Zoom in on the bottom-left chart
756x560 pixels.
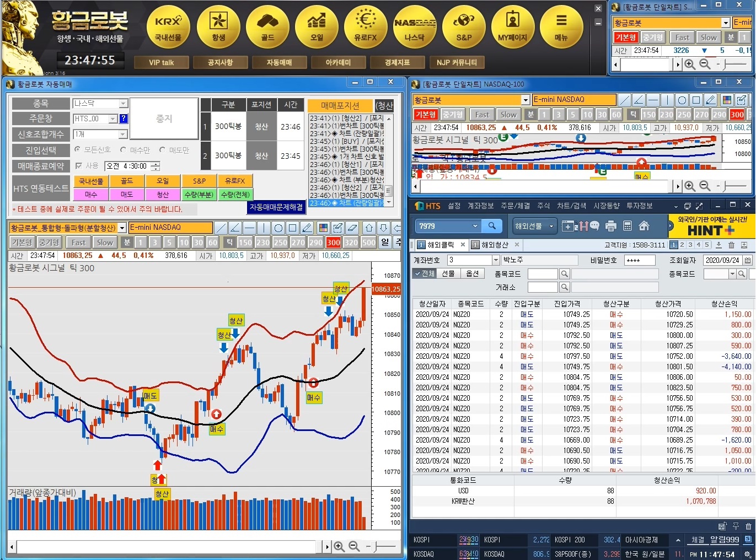pyautogui.click(x=339, y=546)
